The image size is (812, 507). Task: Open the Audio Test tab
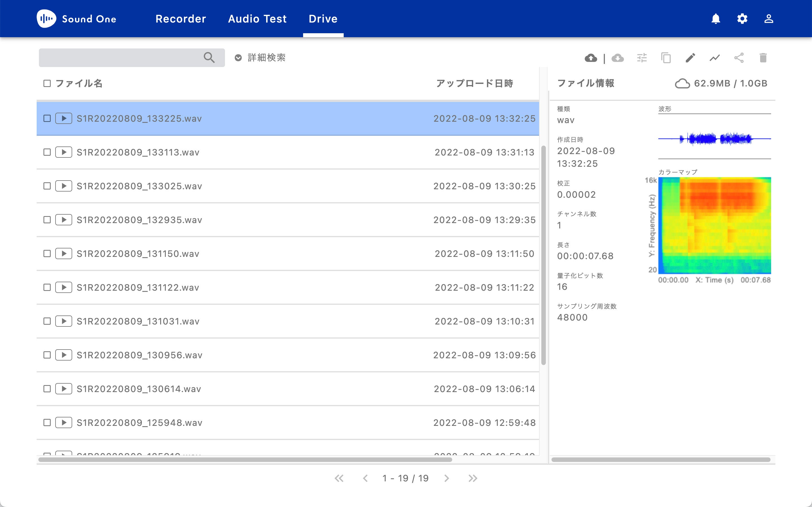point(257,19)
